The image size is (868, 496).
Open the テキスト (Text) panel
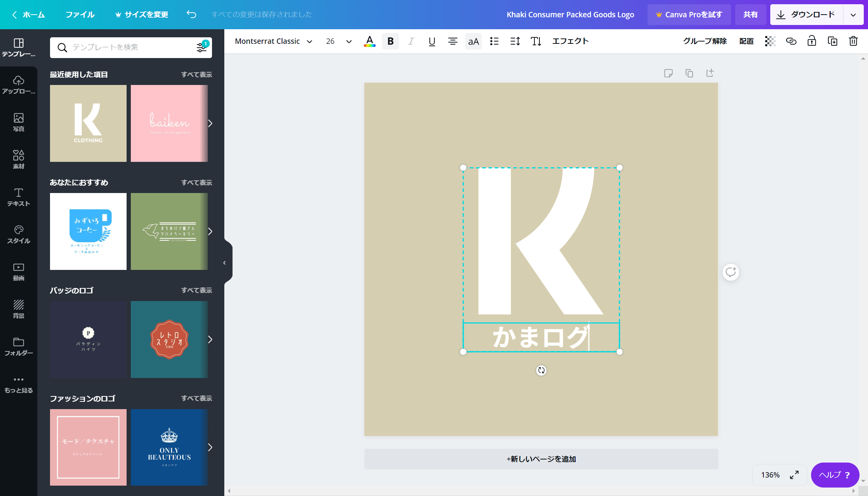18,195
